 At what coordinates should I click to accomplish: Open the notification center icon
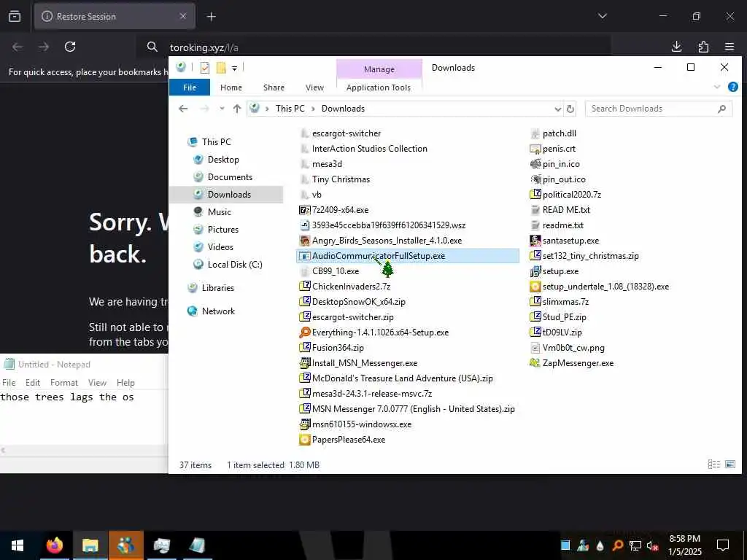(x=723, y=545)
